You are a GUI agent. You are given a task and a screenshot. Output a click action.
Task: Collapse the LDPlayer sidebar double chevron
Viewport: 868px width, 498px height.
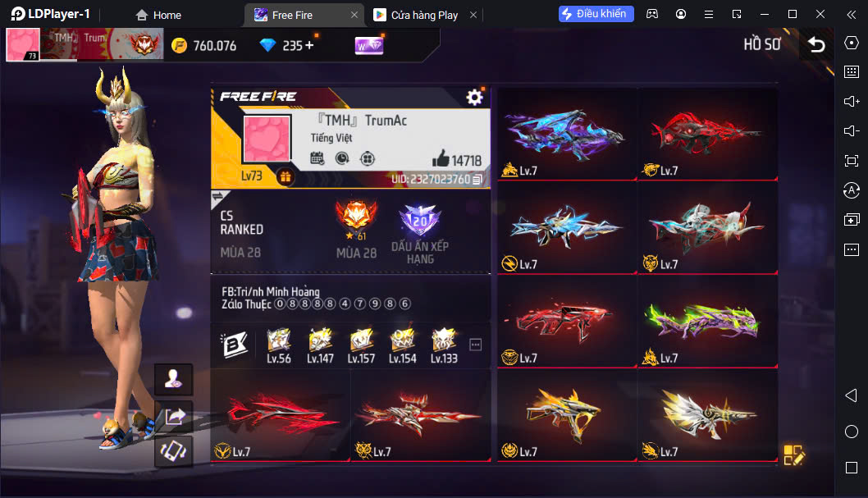[x=852, y=15]
